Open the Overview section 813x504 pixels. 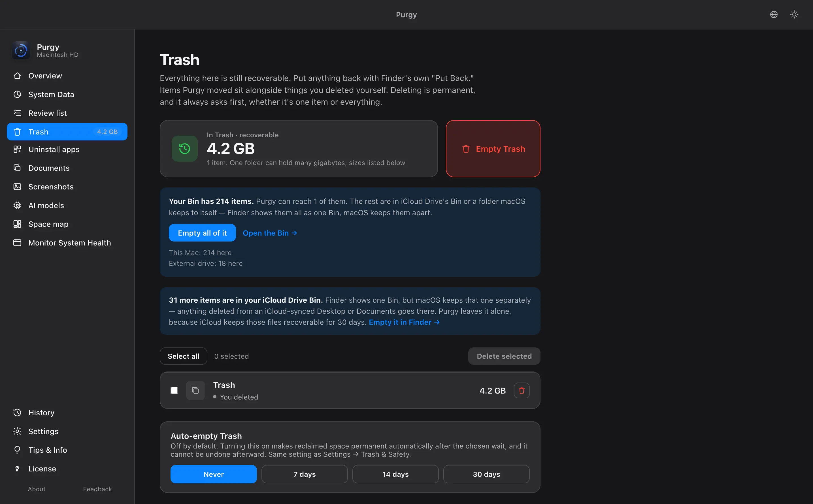click(x=67, y=76)
